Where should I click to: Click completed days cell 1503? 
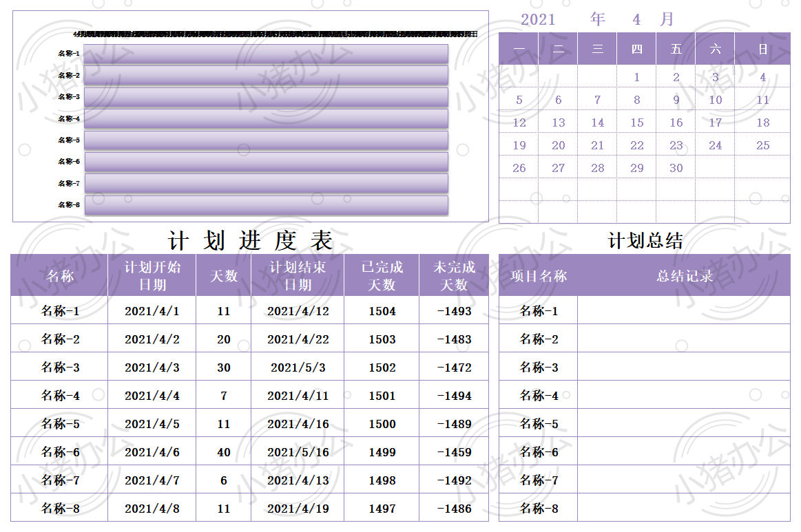coord(382,339)
